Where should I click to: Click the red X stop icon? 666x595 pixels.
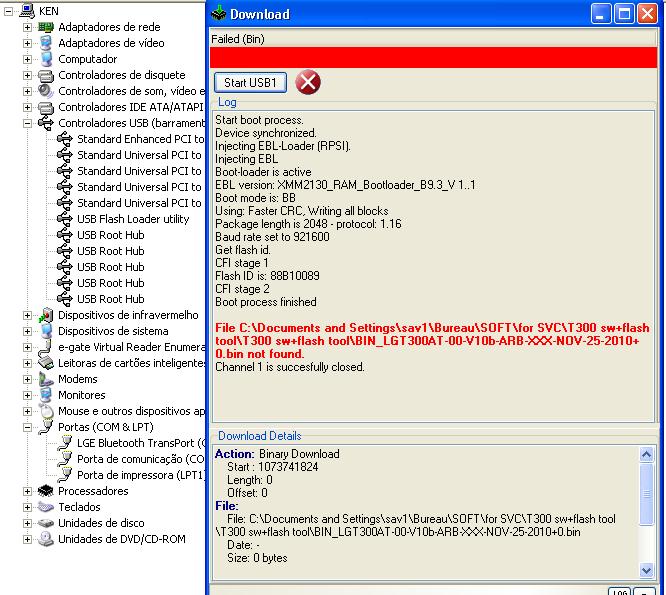pyautogui.click(x=308, y=82)
